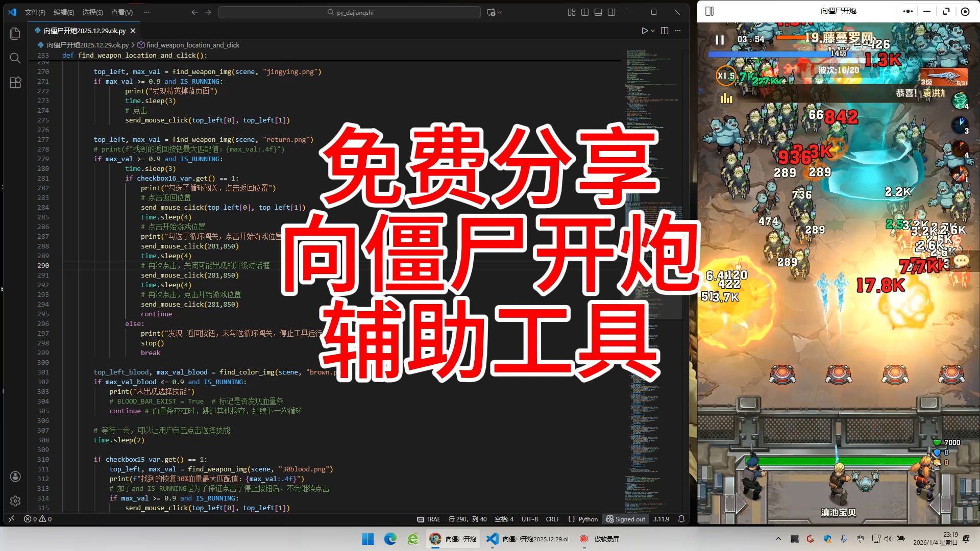The image size is (980, 551).
Task: Select the 向僵尸开炮2025.12.29.ok.py editor tab
Action: [85, 31]
